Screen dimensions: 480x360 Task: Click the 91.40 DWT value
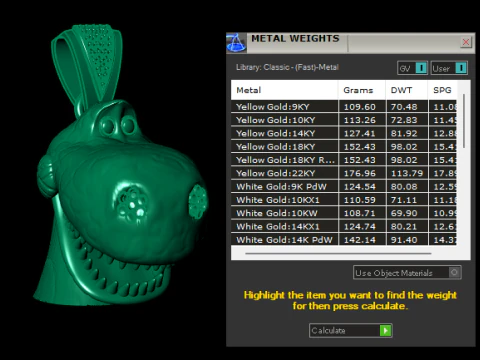[404, 240]
